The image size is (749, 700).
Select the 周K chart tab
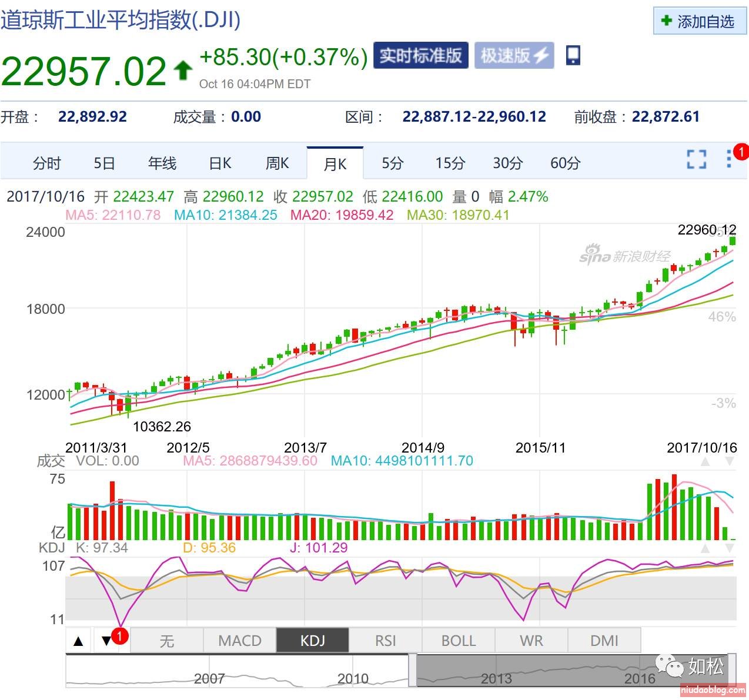point(277,163)
